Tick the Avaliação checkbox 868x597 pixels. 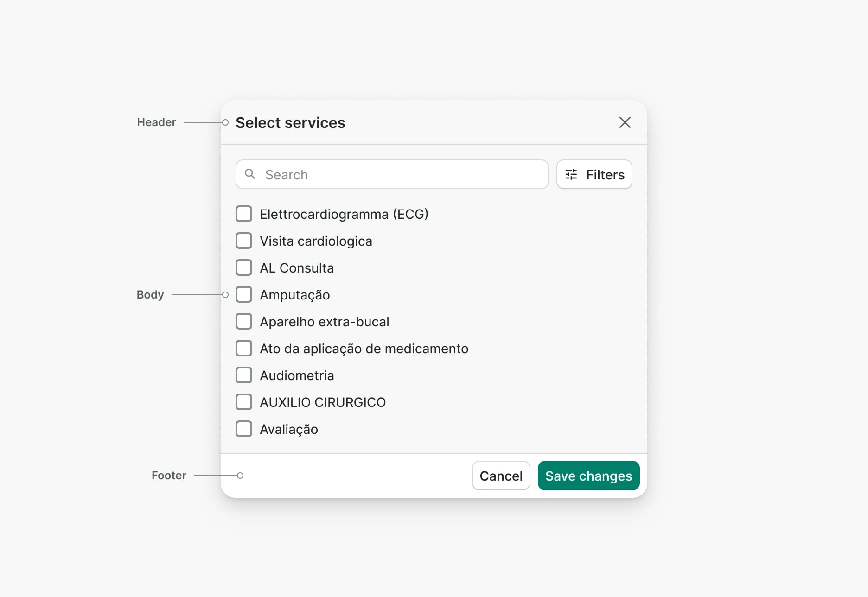tap(244, 429)
